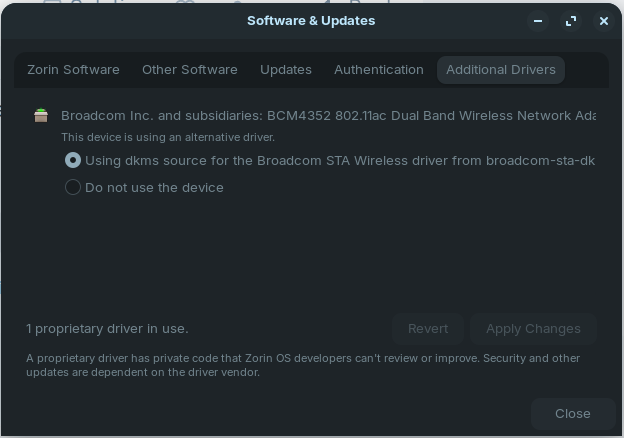Select the Additional Drivers tab

click(x=500, y=70)
